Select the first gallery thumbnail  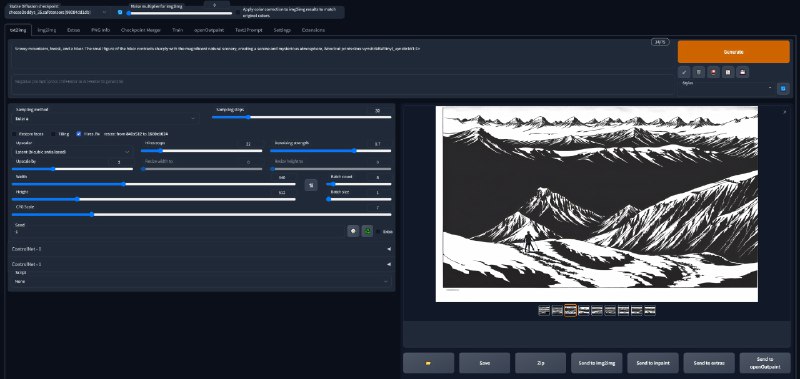click(x=544, y=311)
